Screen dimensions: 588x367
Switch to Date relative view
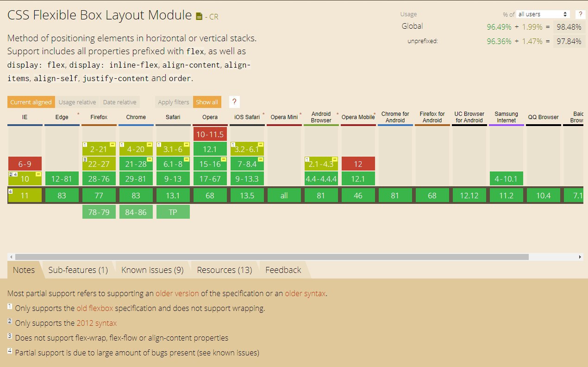point(120,102)
